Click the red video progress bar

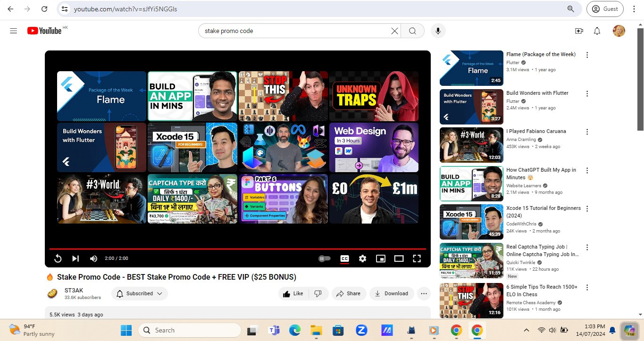click(x=238, y=249)
